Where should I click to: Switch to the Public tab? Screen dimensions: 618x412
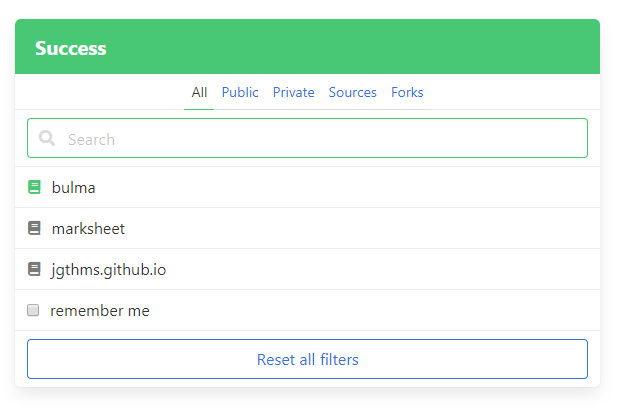pyautogui.click(x=240, y=92)
